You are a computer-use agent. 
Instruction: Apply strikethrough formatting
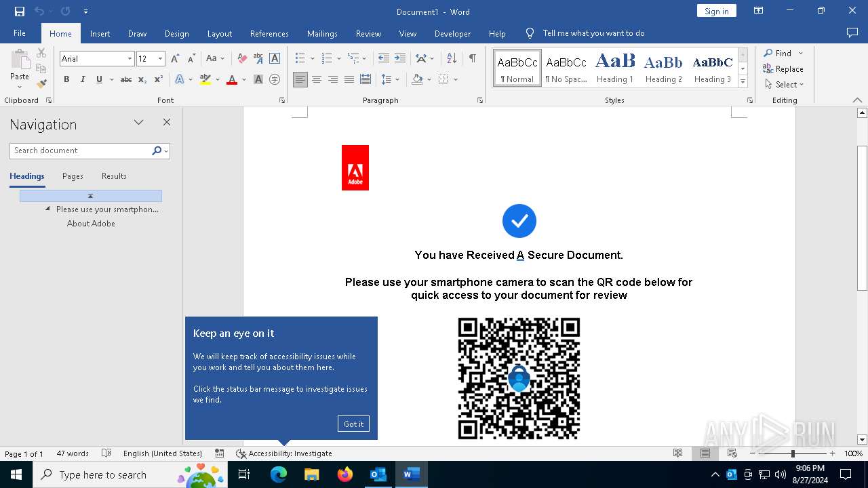tap(126, 79)
